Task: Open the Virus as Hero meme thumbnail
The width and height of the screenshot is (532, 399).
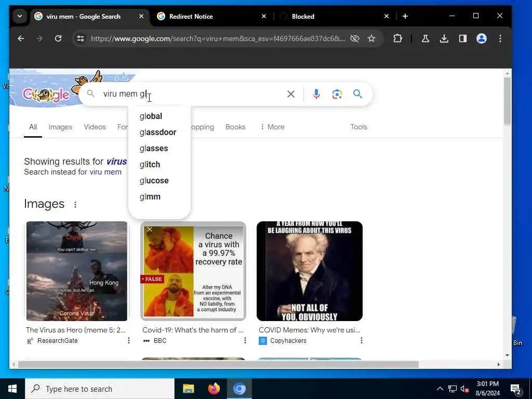Action: coord(77,271)
